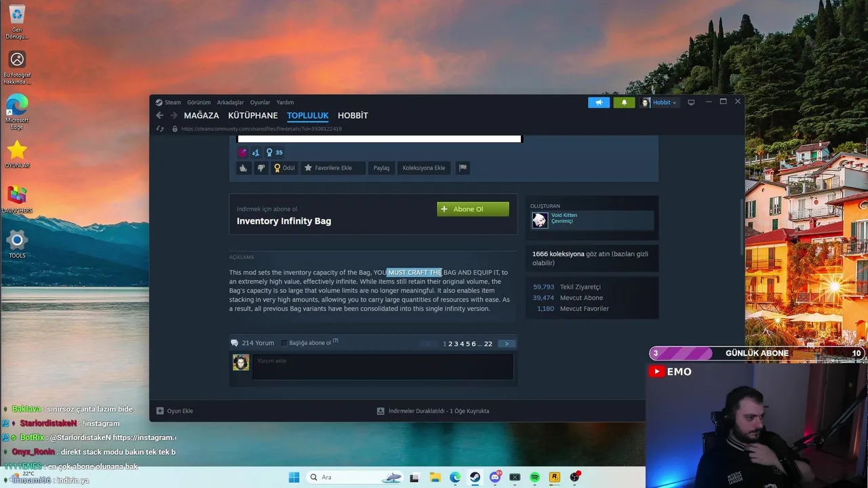Click the Steam address URL

[x=261, y=129]
